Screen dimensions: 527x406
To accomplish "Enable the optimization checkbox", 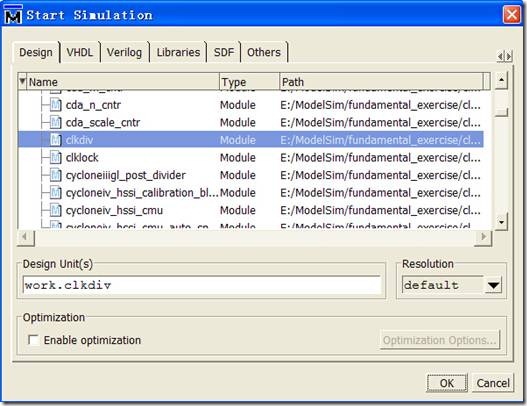I will coord(34,340).
